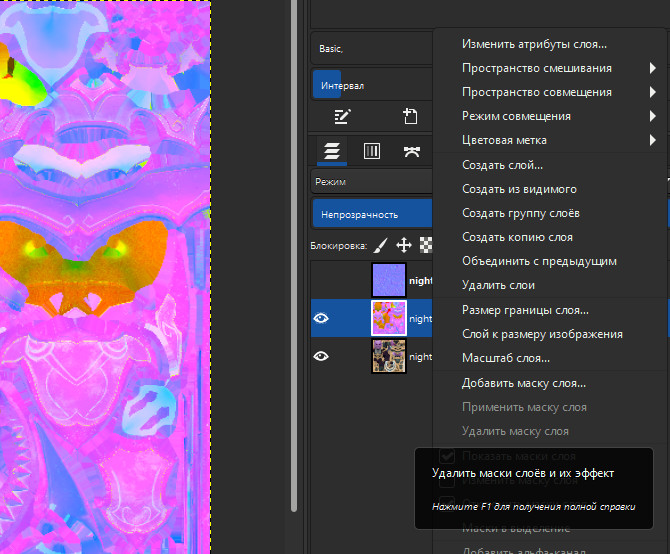Show the top purple night layer
This screenshot has height=554, width=670.
pyautogui.click(x=321, y=280)
